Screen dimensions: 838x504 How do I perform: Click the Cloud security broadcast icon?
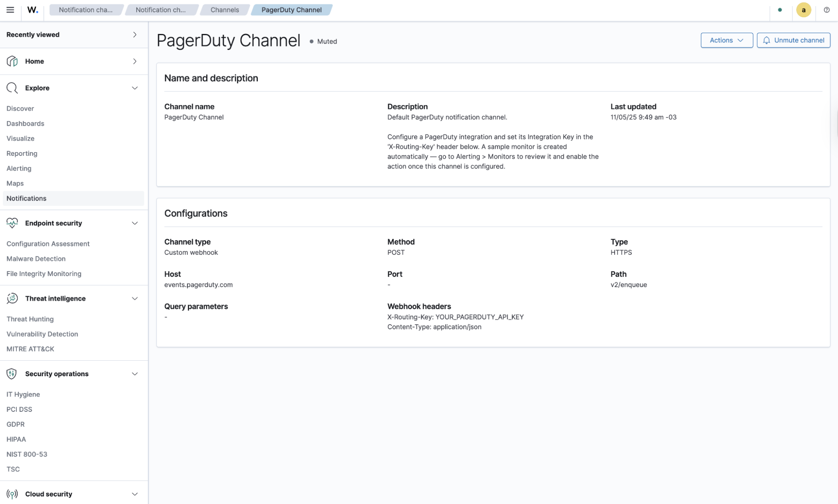tap(12, 494)
